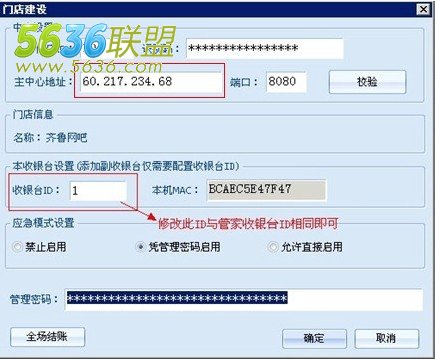The width and height of the screenshot is (435, 360).
Task: Click the 门店建设 title bar
Action: (208, 9)
